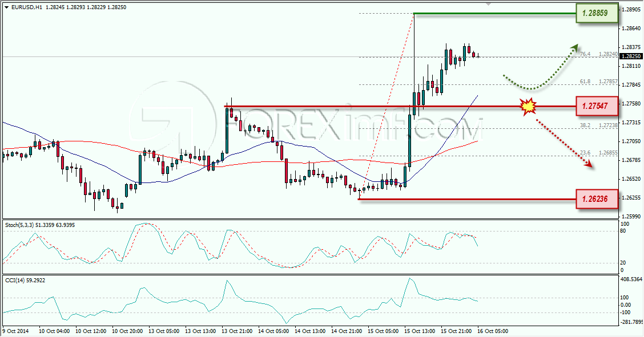The width and height of the screenshot is (644, 337).
Task: Click the 9 Oct 2014 time label
Action: pos(15,331)
